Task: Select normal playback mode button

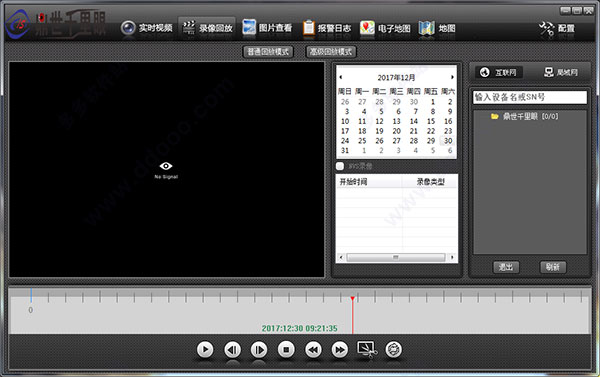Action: [x=268, y=52]
